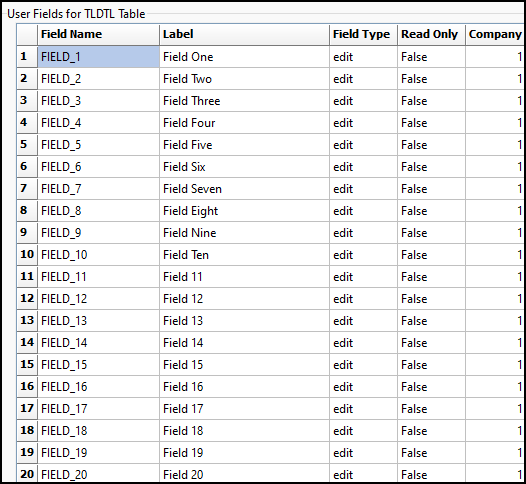Select the FIELD_1 cell
526x484 pixels.
point(98,57)
